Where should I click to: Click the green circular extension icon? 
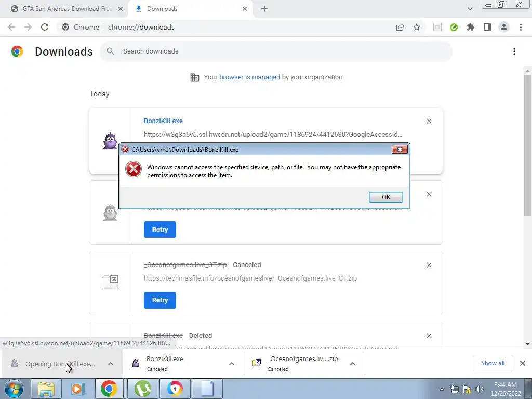click(454, 27)
